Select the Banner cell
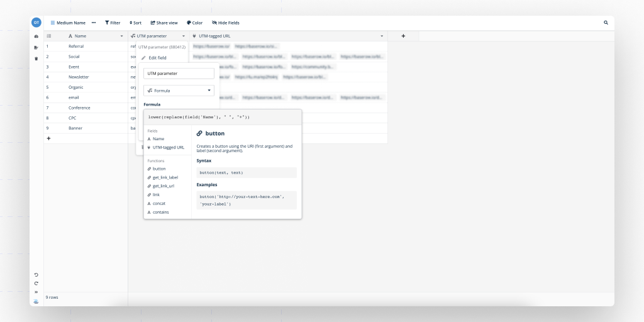 coord(96,128)
